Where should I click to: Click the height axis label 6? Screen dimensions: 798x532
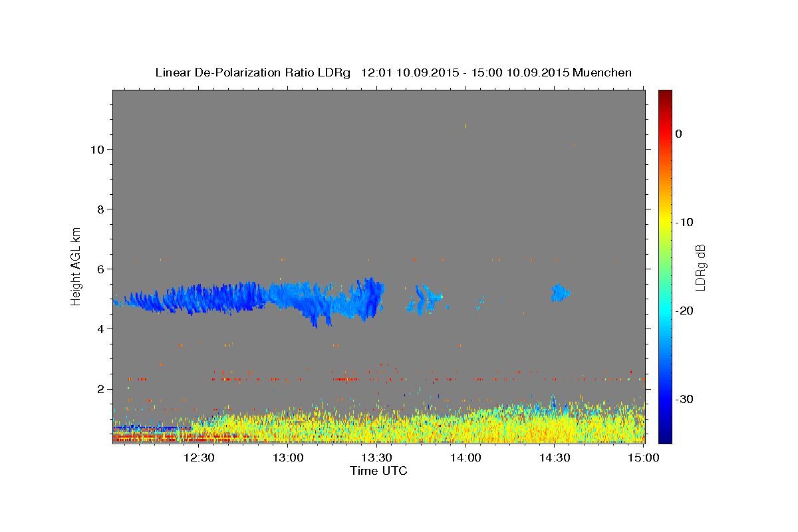[100, 269]
